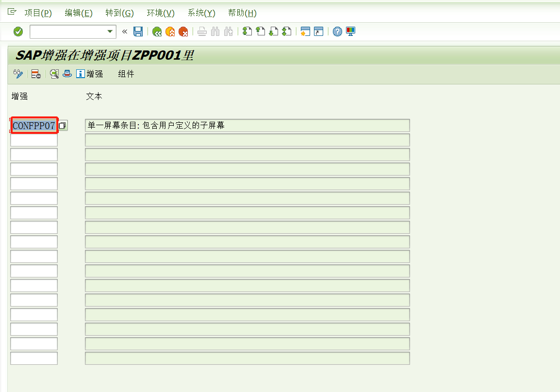Click the green Back icon
Image resolution: width=560 pixels, height=392 pixels.
click(x=157, y=32)
